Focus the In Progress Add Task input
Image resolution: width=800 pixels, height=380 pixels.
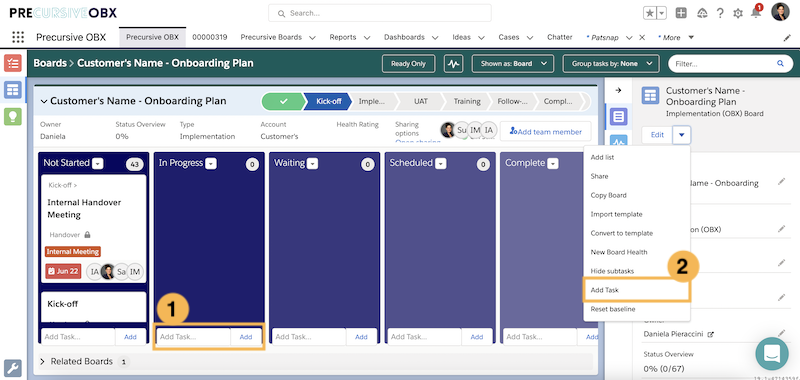pyautogui.click(x=193, y=337)
